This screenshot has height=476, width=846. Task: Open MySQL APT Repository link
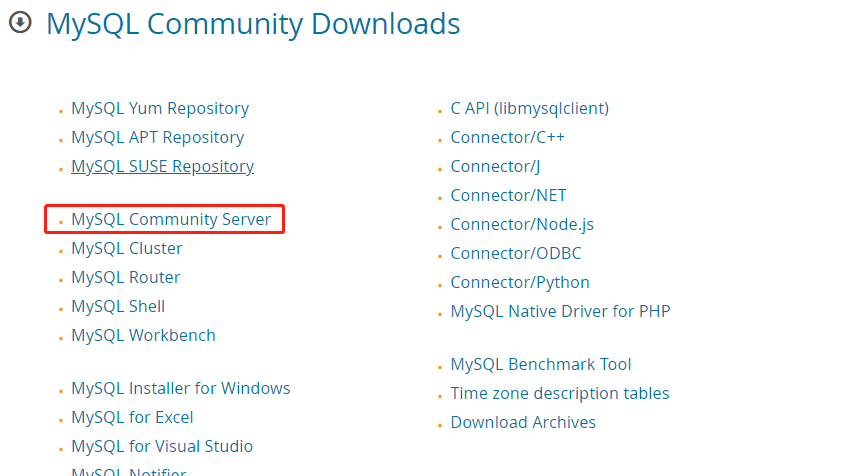click(x=158, y=138)
